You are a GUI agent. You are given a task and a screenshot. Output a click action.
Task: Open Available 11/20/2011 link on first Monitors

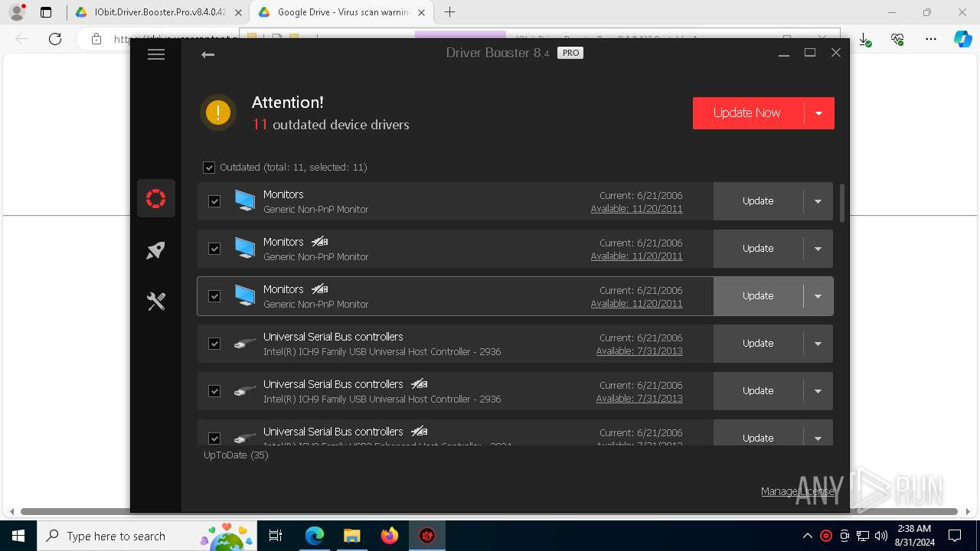click(636, 209)
